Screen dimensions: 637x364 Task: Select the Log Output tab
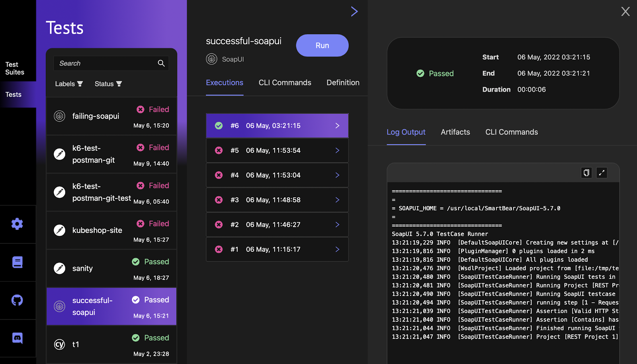pos(406,132)
